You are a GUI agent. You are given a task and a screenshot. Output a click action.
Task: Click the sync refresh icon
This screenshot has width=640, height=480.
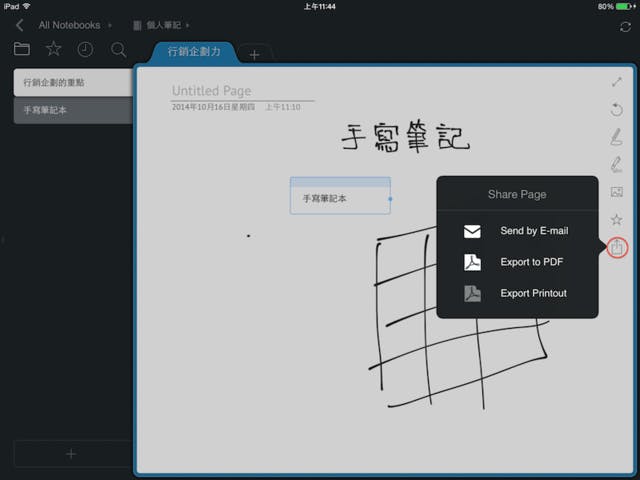point(626,25)
